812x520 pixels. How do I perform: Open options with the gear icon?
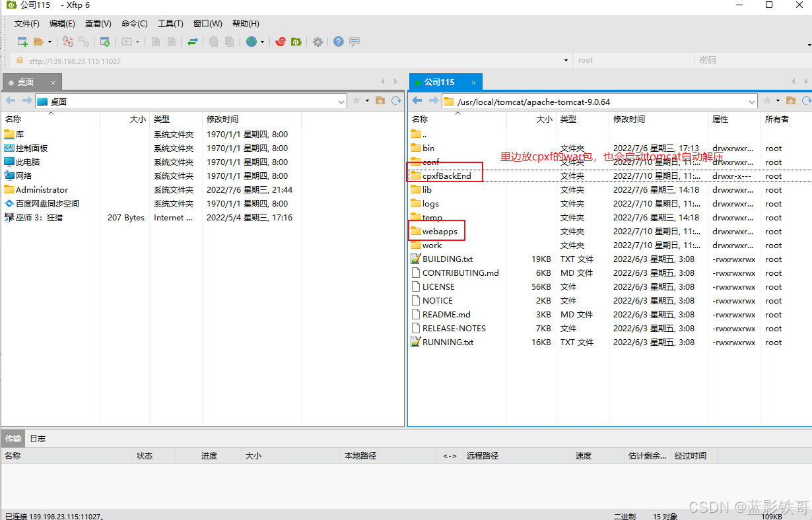pyautogui.click(x=318, y=42)
